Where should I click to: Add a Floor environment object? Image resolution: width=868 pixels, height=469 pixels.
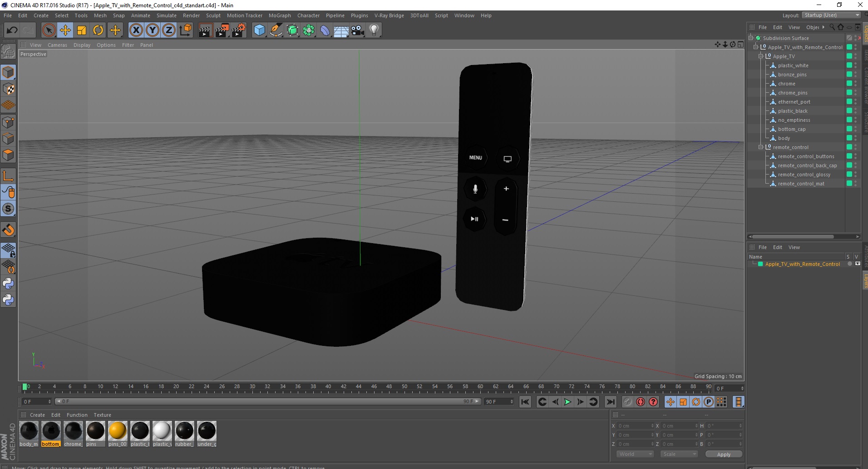point(341,30)
